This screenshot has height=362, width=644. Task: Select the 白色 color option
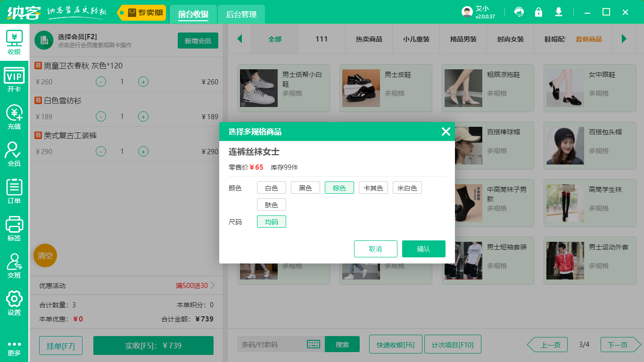272,188
